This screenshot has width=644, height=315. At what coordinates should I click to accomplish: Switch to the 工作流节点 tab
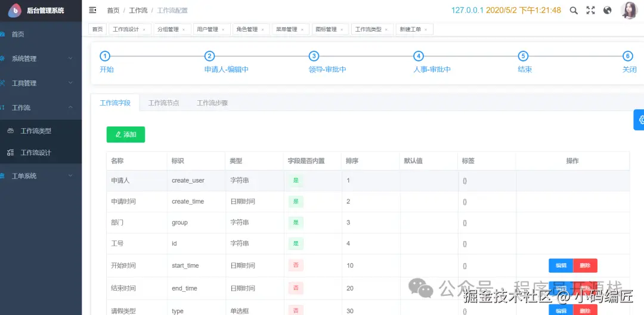(x=163, y=103)
